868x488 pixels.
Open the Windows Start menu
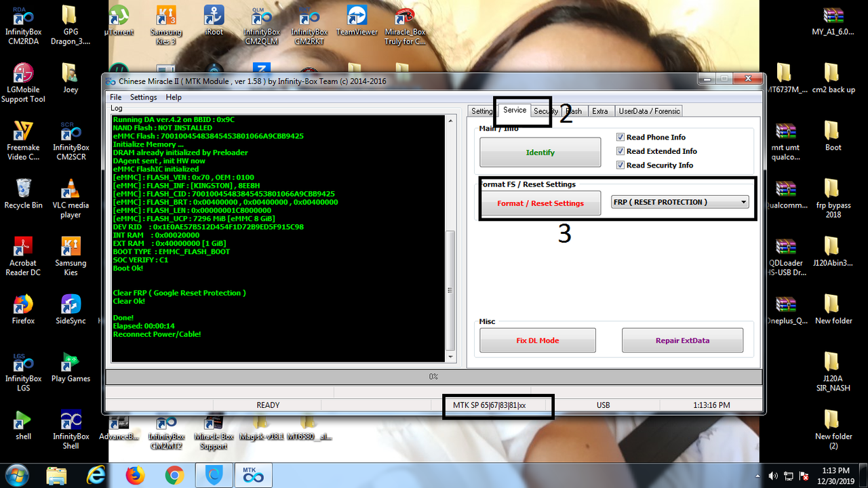16,475
